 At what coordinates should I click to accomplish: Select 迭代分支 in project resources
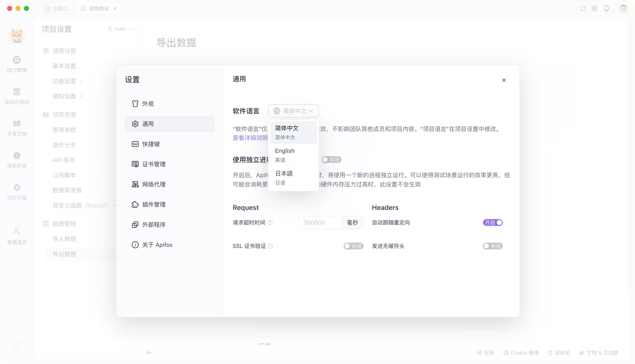pyautogui.click(x=64, y=145)
